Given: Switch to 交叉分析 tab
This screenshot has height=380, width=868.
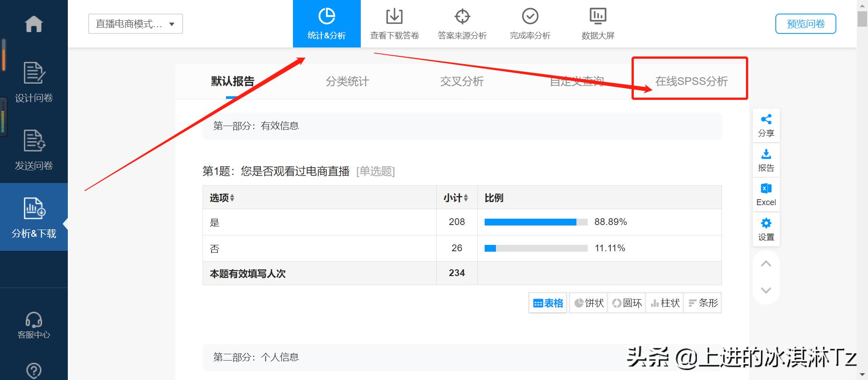Looking at the screenshot, I should 462,81.
